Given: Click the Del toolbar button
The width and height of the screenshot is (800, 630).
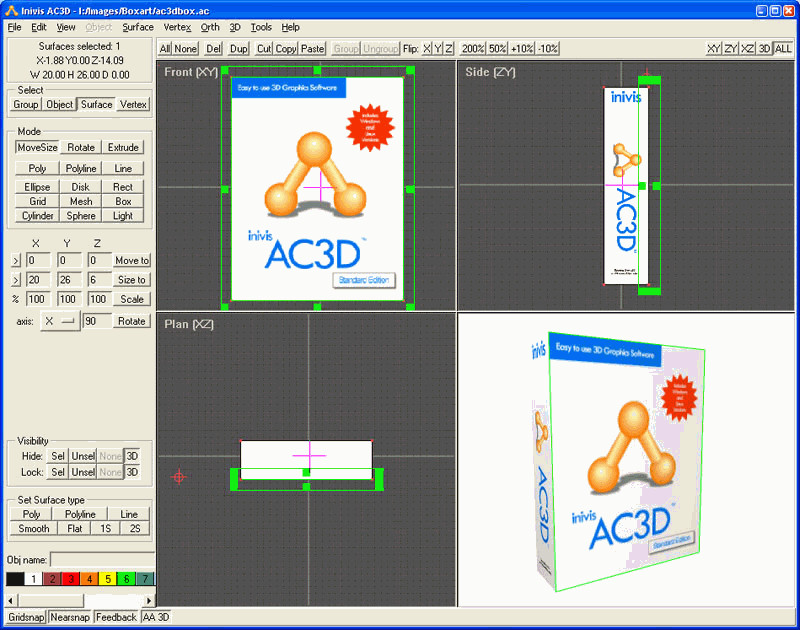Looking at the screenshot, I should click(213, 49).
